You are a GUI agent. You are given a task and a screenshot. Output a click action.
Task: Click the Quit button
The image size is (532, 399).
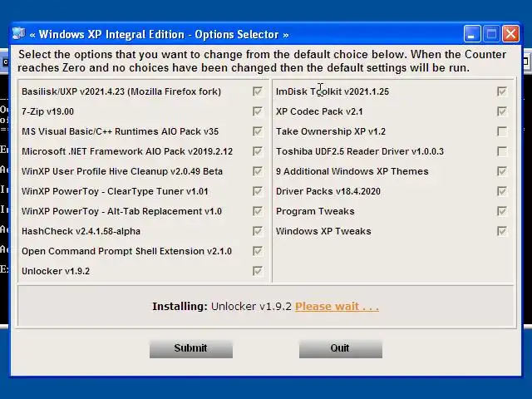pos(341,349)
